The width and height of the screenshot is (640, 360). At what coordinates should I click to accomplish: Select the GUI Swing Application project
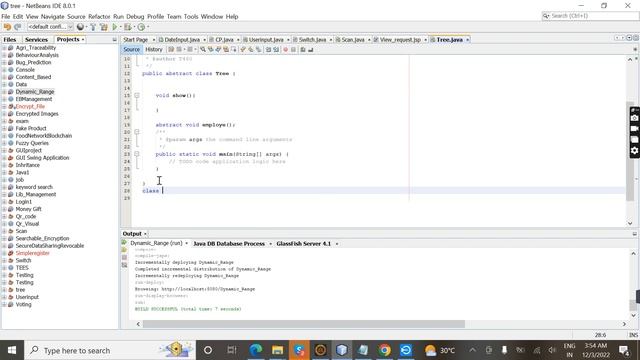coord(42,158)
